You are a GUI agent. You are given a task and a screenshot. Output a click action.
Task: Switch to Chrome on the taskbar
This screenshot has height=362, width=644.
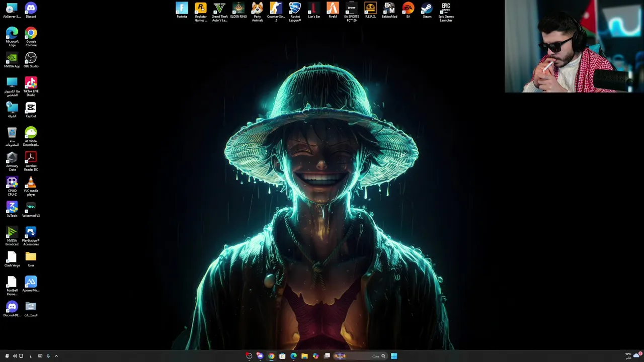coord(271,356)
